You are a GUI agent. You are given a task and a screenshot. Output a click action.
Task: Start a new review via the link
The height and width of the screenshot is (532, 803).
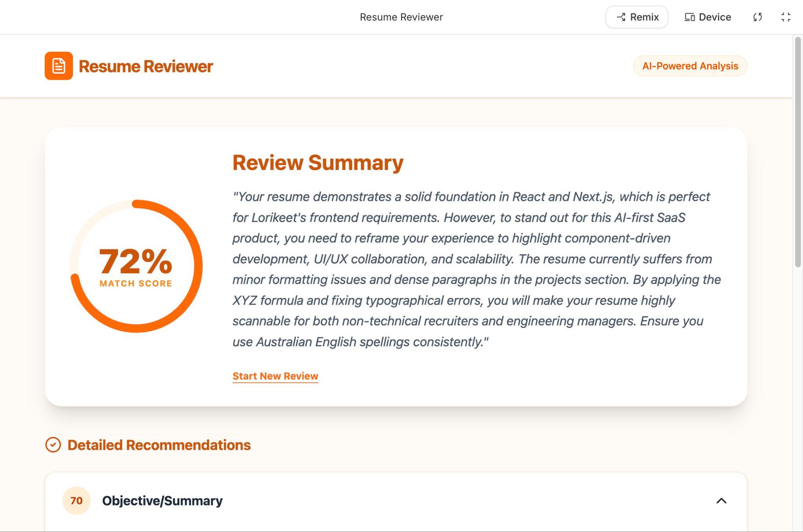click(x=275, y=376)
